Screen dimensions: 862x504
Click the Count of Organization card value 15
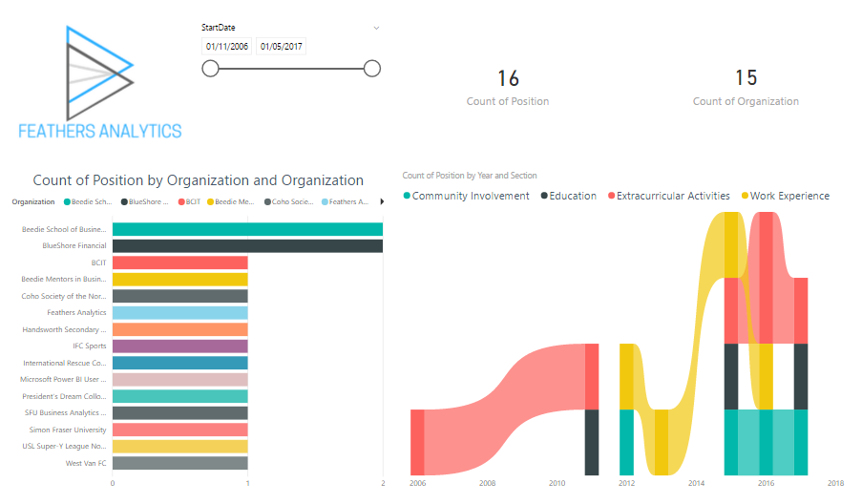pyautogui.click(x=746, y=77)
